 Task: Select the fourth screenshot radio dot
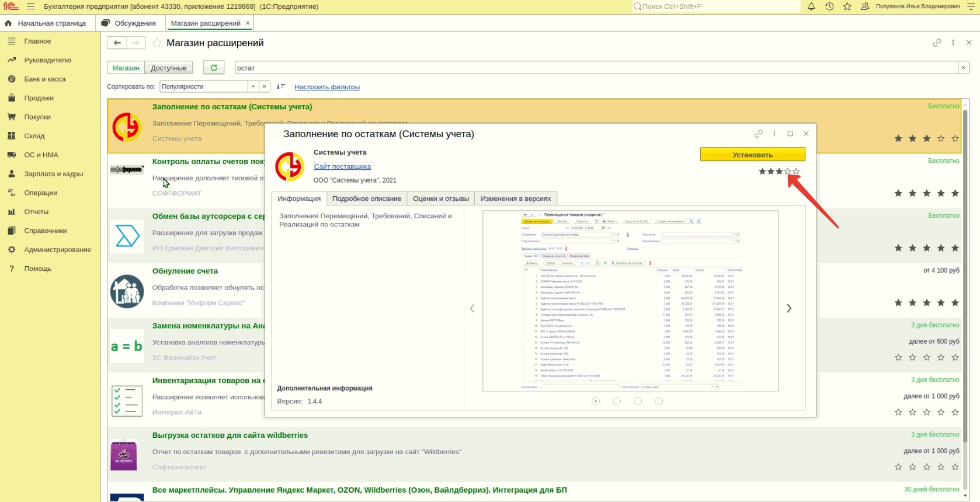(659, 401)
